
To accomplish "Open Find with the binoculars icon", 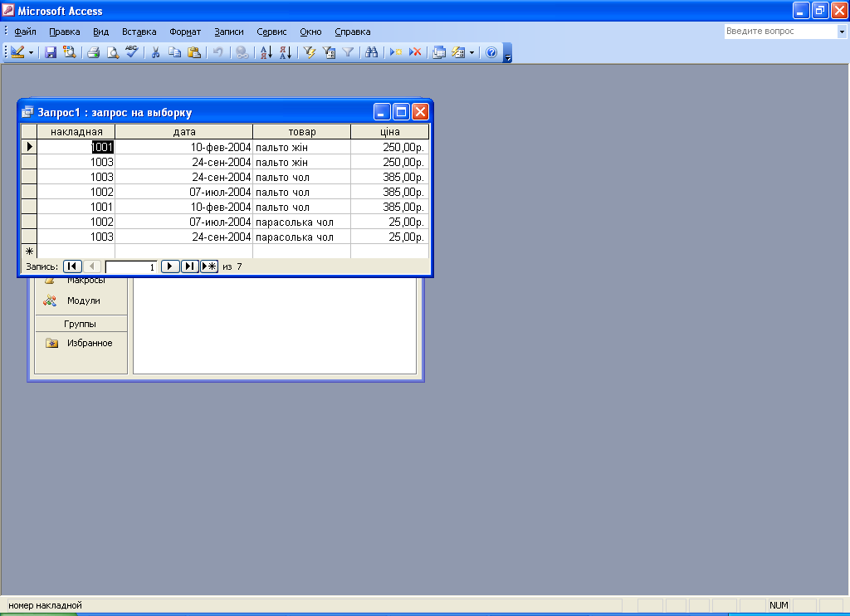I will (x=371, y=52).
